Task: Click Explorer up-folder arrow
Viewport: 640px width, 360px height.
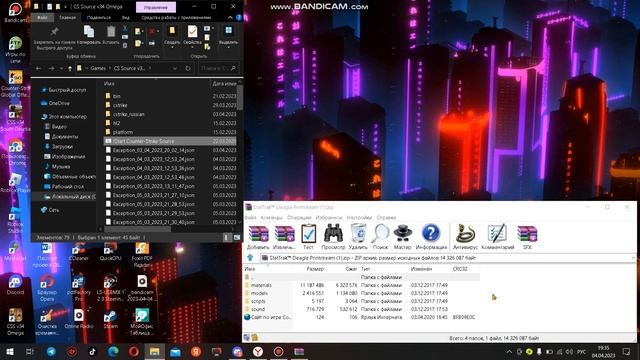Action: click(70, 69)
